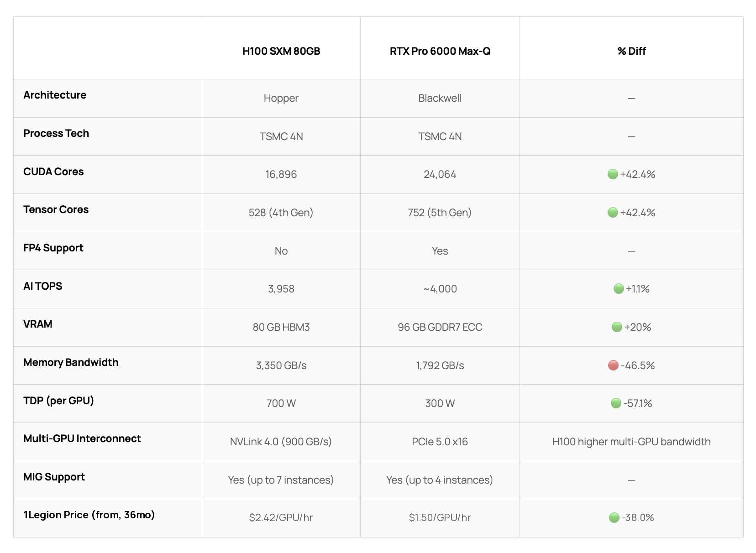Click the green dot beside -38.0%

[x=614, y=518]
